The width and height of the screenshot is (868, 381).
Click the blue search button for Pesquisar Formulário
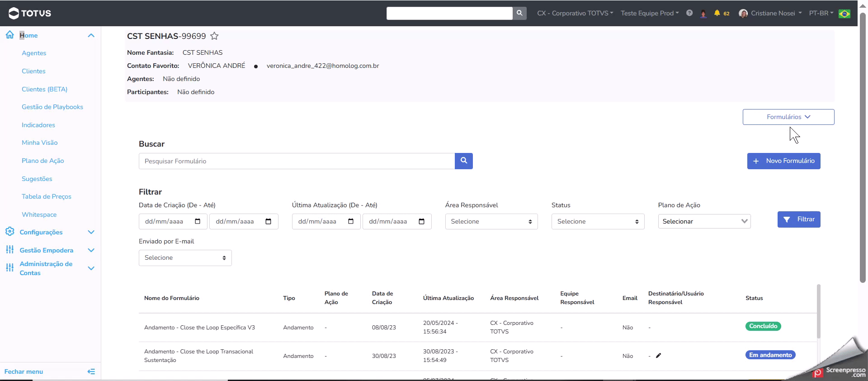464,161
